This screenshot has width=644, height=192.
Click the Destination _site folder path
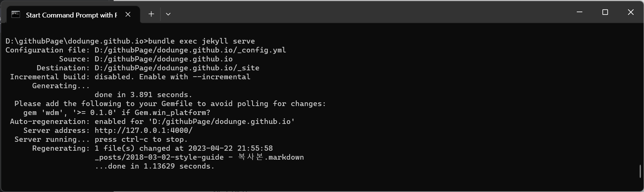(x=177, y=68)
